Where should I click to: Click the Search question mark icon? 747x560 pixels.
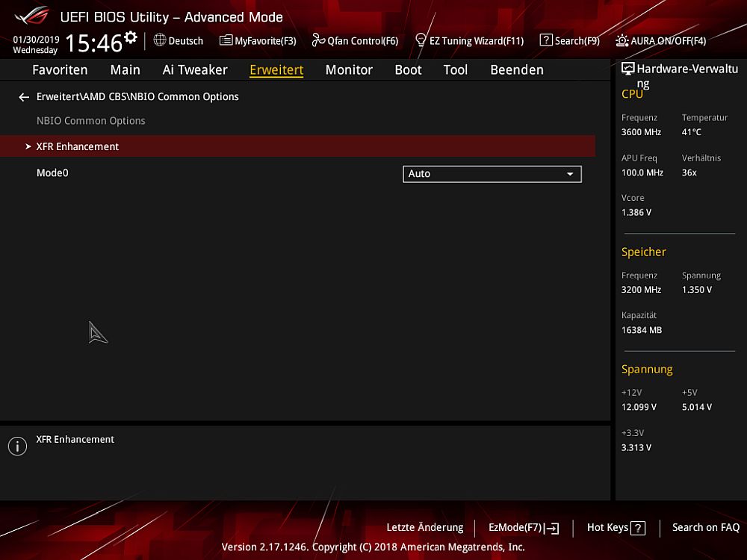(546, 40)
